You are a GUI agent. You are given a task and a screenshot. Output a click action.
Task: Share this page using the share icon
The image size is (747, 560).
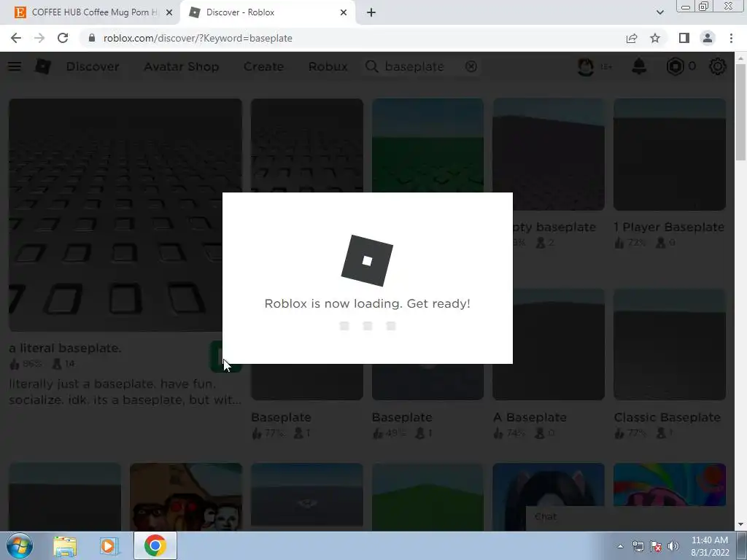pos(632,38)
